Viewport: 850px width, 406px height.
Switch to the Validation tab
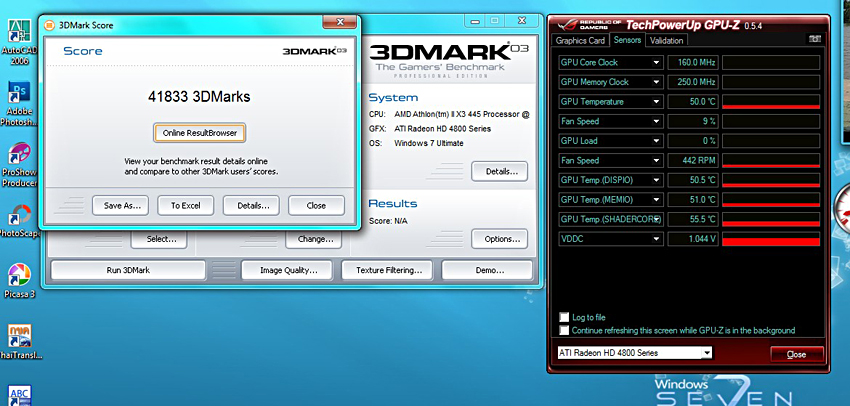666,40
